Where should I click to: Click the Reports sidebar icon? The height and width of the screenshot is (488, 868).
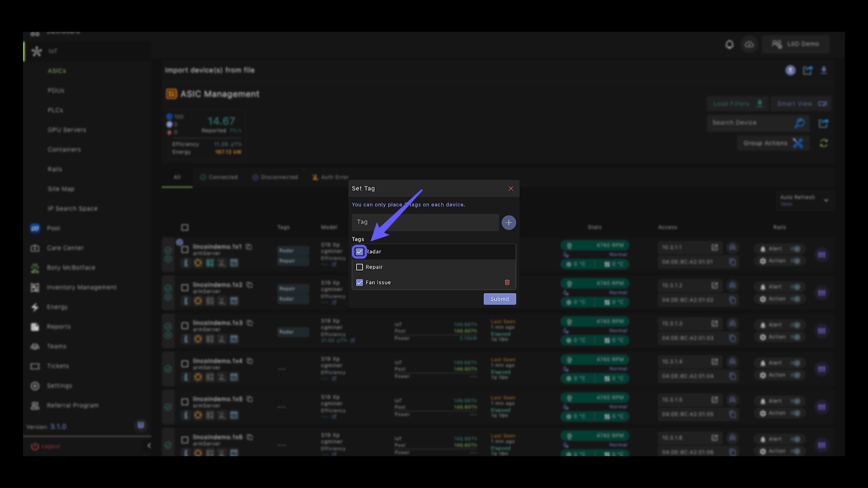[x=35, y=327]
